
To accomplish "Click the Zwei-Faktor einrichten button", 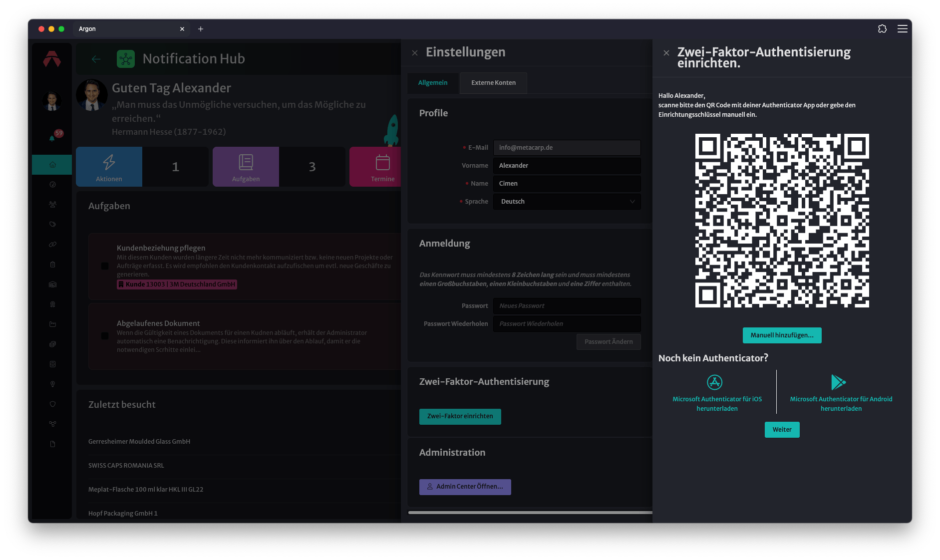I will 460,416.
